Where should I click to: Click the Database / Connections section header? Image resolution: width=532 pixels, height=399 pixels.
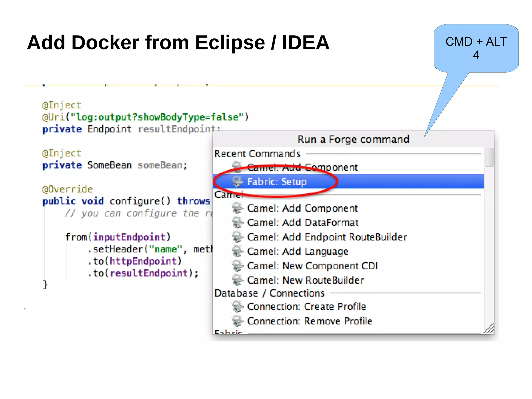click(269, 293)
